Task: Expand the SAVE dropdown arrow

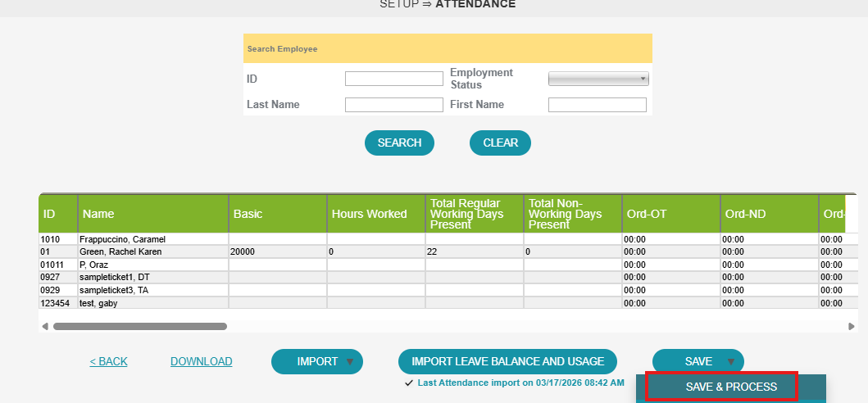Action: (x=730, y=361)
